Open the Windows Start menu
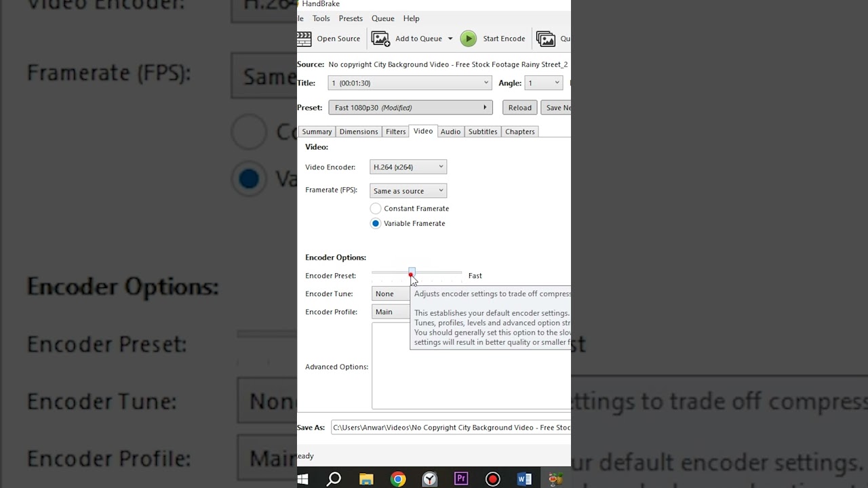 pos(303,479)
